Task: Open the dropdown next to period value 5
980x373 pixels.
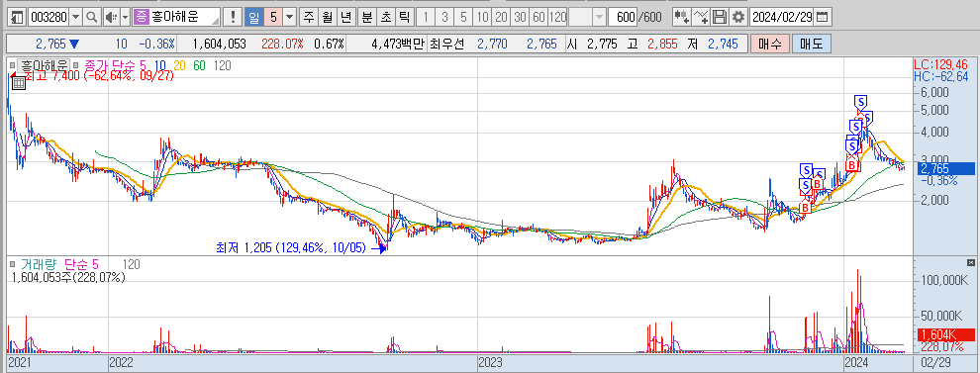Action: pos(289,17)
